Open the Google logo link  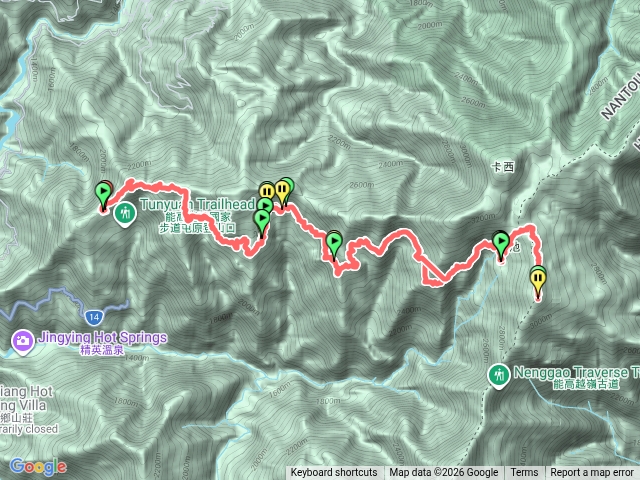coord(38,467)
